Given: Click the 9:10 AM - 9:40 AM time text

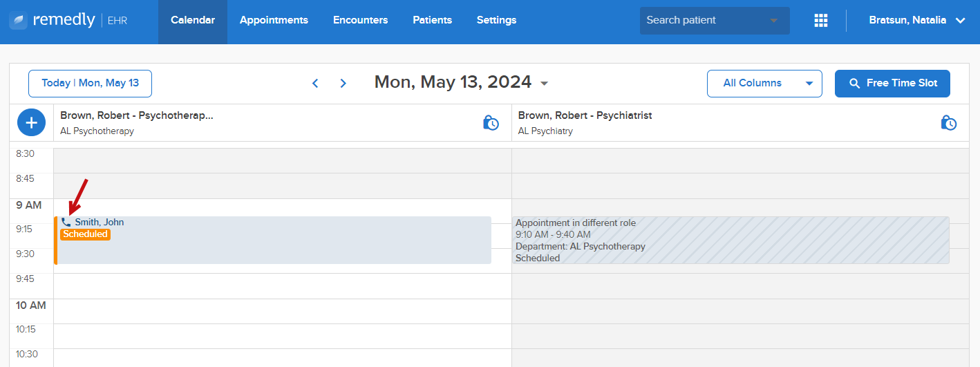Looking at the screenshot, I should point(553,235).
